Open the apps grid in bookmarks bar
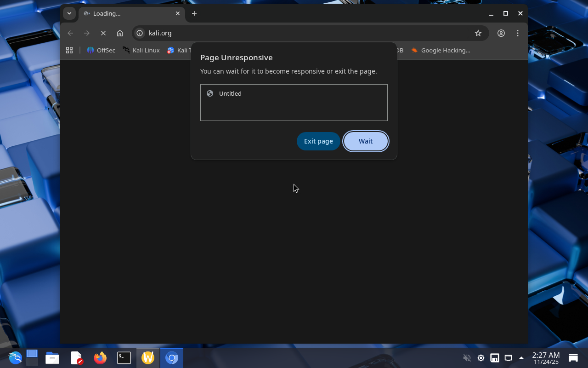The height and width of the screenshot is (368, 588). pyautogui.click(x=69, y=50)
